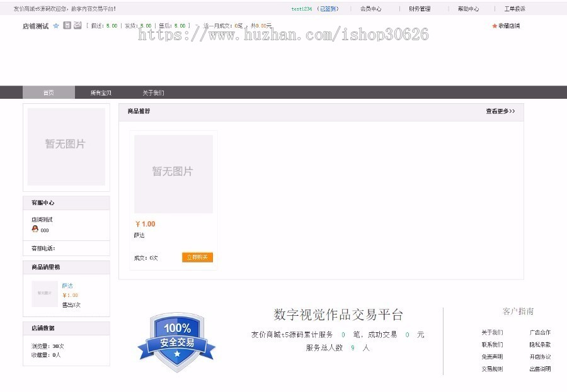Click the 已签到 status link

(x=328, y=8)
